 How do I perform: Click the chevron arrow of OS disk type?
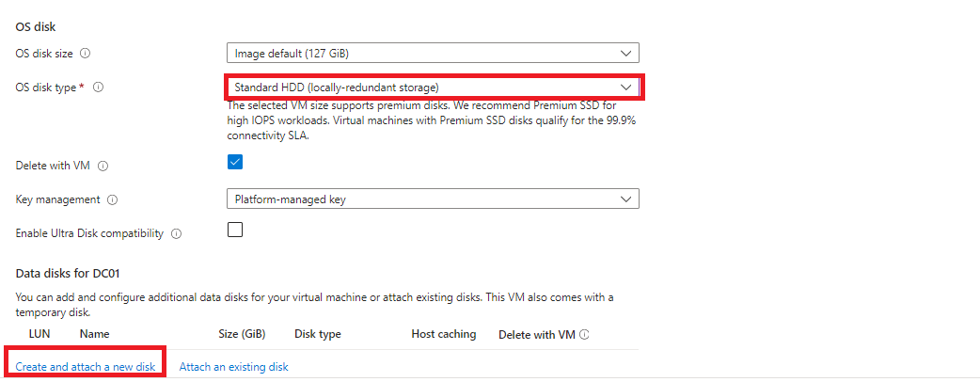point(626,88)
